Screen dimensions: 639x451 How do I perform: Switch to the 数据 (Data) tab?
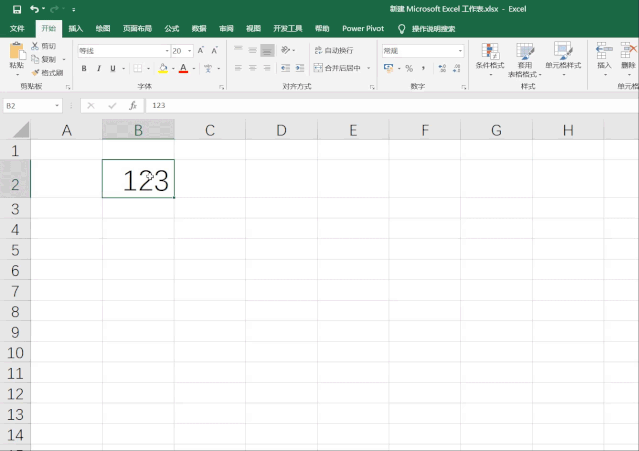(x=199, y=29)
